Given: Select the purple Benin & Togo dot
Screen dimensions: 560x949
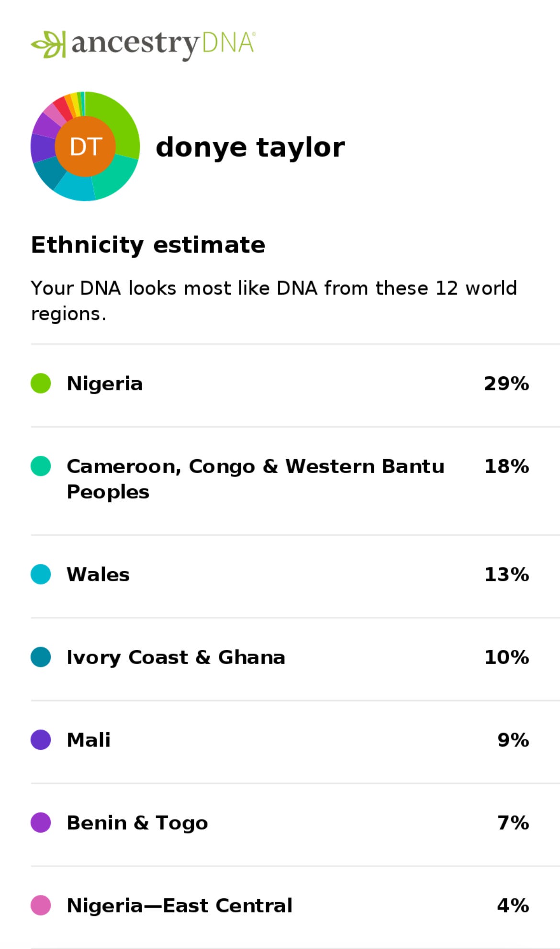Looking at the screenshot, I should point(41,823).
